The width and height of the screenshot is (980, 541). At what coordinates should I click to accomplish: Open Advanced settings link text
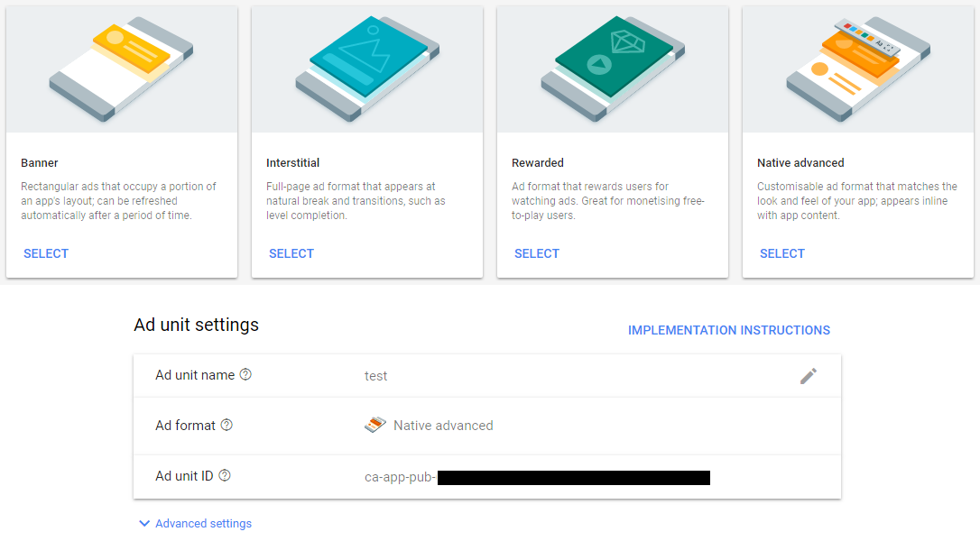[203, 524]
